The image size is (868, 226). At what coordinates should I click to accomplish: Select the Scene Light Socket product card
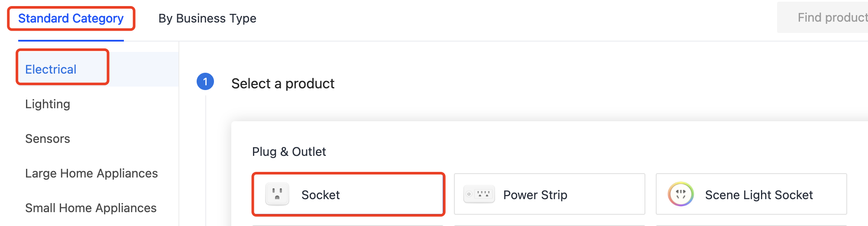point(751,194)
